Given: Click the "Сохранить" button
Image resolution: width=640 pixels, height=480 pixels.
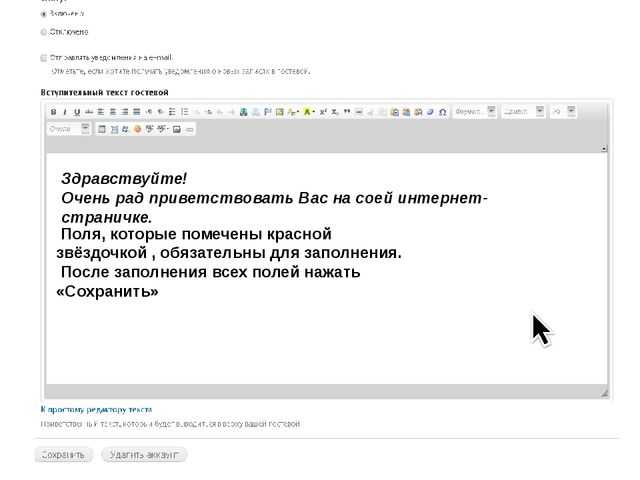Looking at the screenshot, I should coord(64,455).
